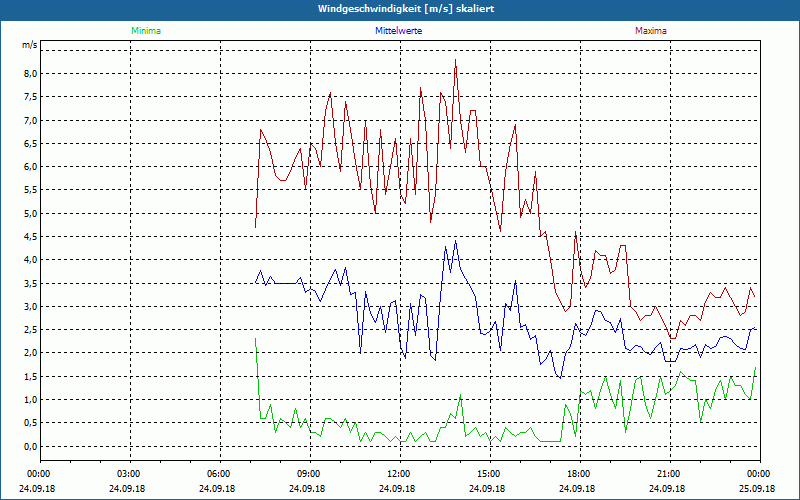Viewport: 800px width, 500px height.
Task: Click the 0,5 y-axis label
Action: click(x=30, y=423)
